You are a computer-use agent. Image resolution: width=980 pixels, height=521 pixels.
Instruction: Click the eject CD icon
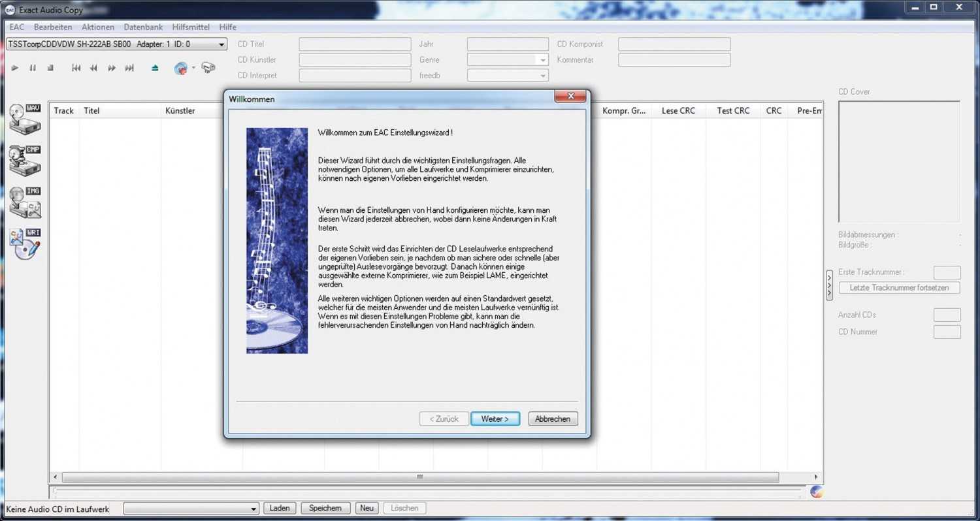pyautogui.click(x=155, y=68)
